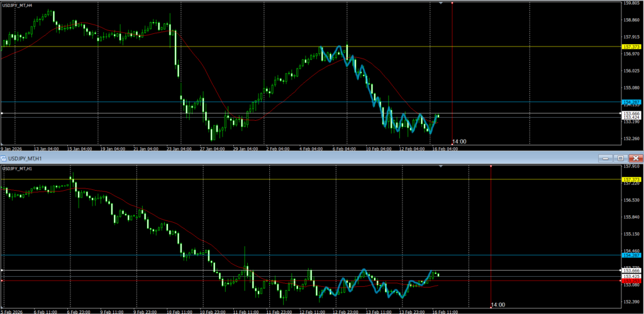
Task: Close the USDJPY H1 chart window
Action: (x=635, y=158)
